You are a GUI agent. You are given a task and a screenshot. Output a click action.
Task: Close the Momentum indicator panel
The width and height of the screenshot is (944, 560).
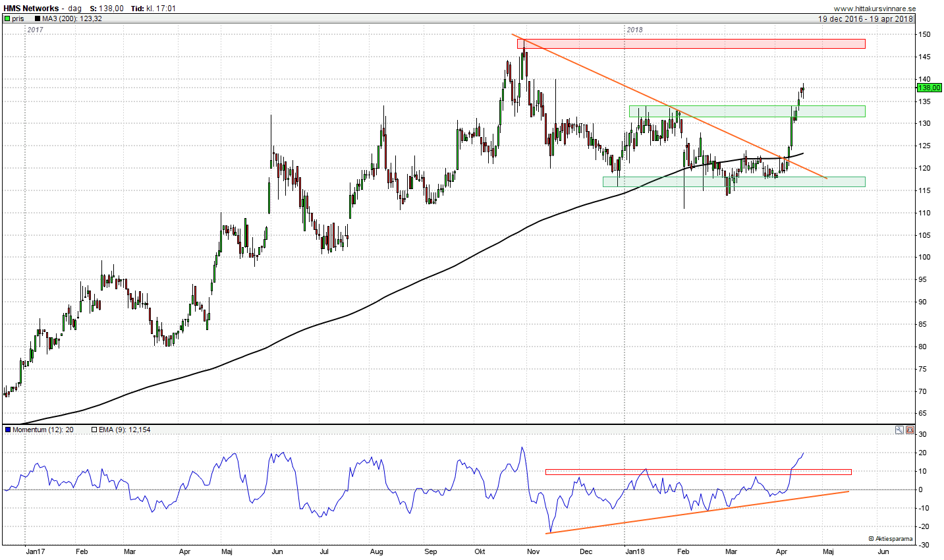(910, 430)
